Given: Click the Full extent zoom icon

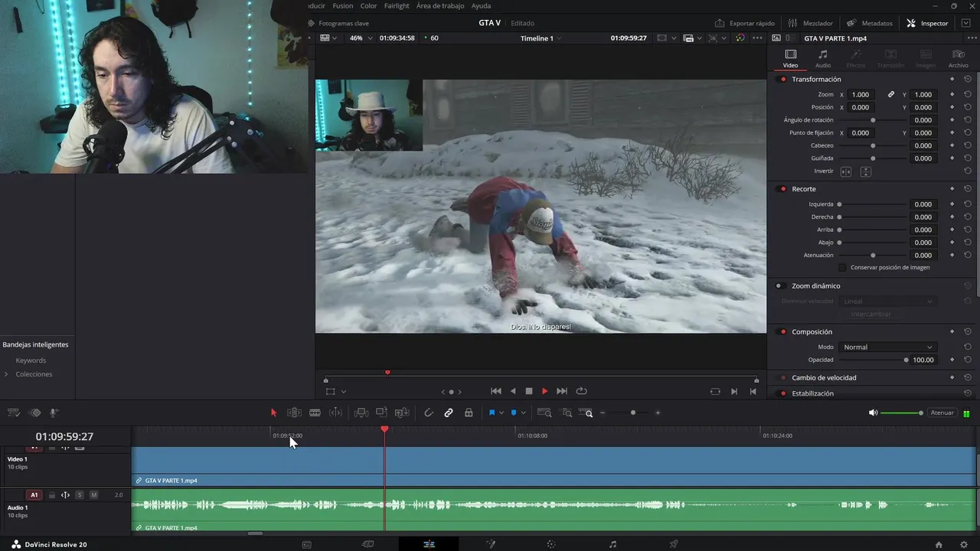Looking at the screenshot, I should [x=544, y=412].
